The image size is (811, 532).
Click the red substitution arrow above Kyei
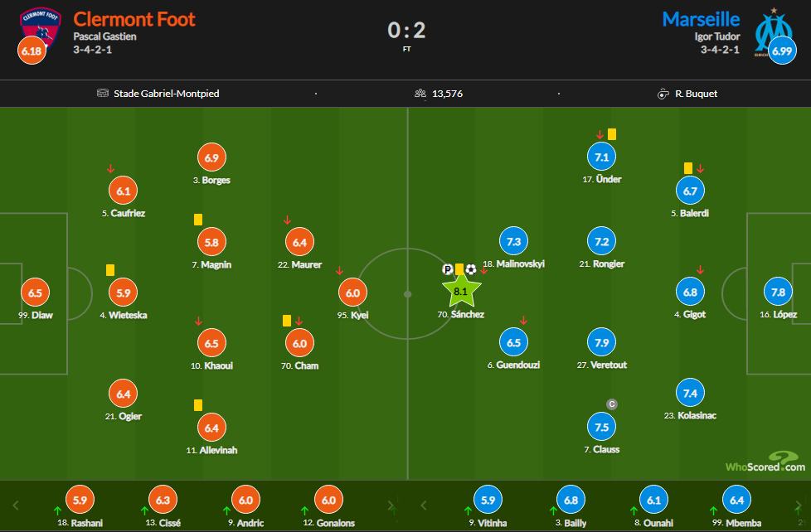click(339, 271)
